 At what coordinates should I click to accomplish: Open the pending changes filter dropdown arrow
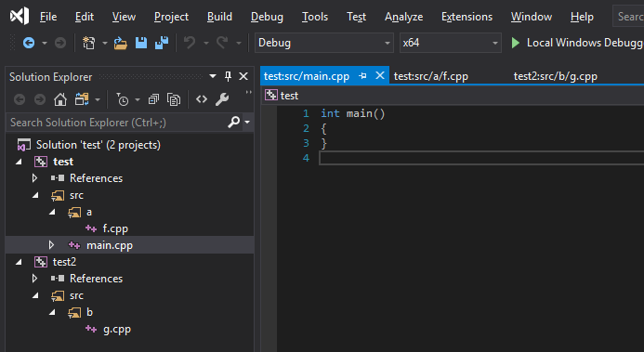click(138, 99)
